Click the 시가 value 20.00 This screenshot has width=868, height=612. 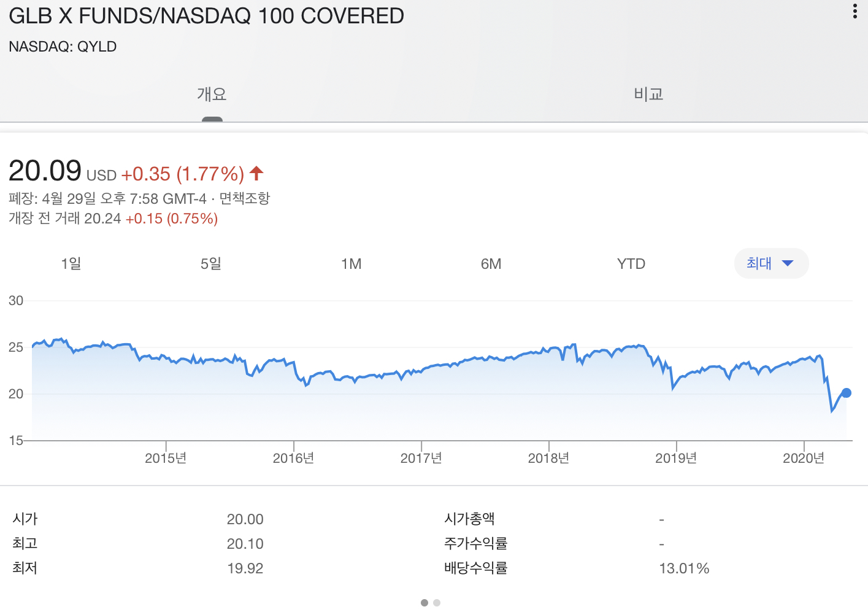click(245, 519)
